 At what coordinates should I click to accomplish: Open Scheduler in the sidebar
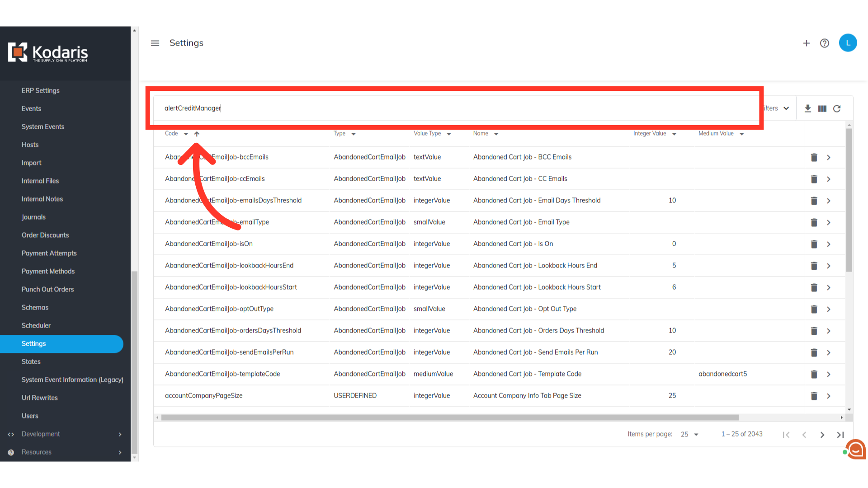pos(36,325)
